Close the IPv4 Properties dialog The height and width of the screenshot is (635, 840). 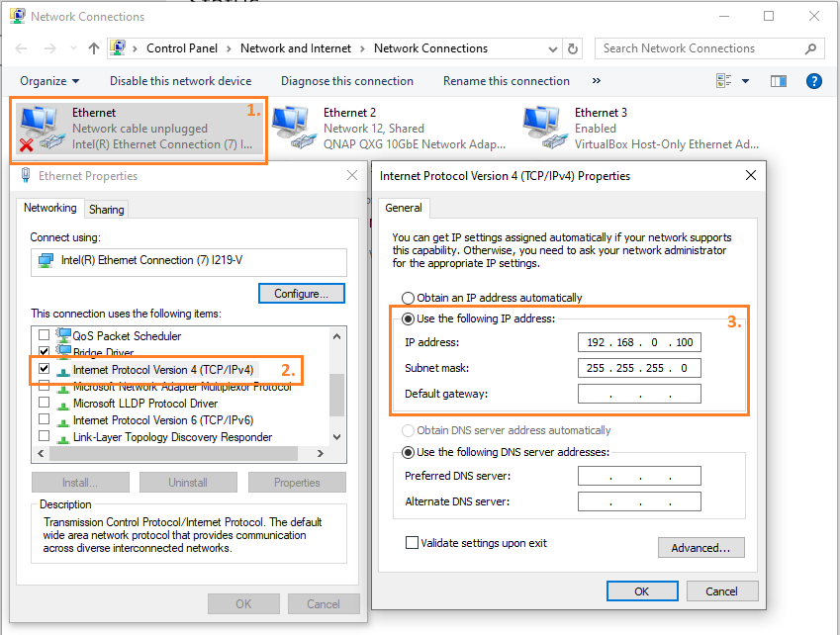(x=751, y=175)
